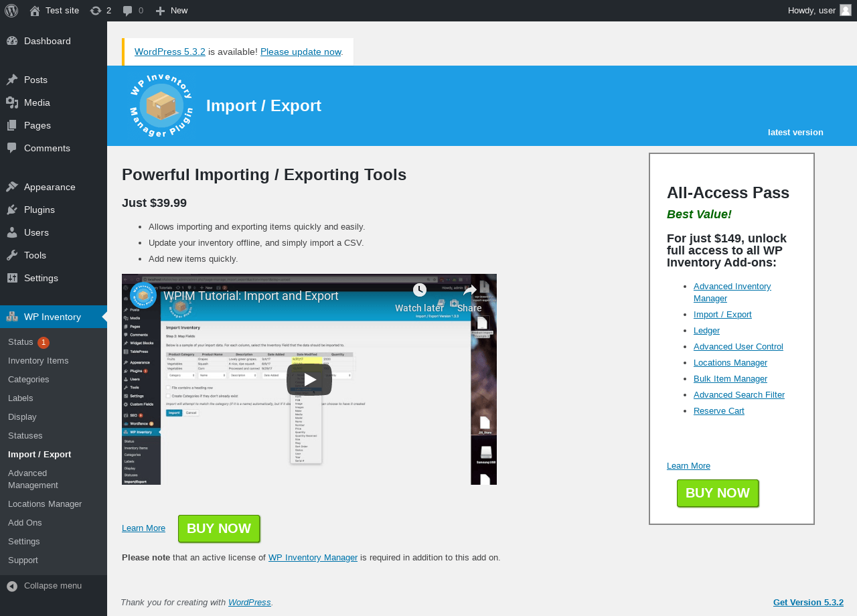Open Advanced Search Filter link
The width and height of the screenshot is (857, 616).
[x=739, y=395]
